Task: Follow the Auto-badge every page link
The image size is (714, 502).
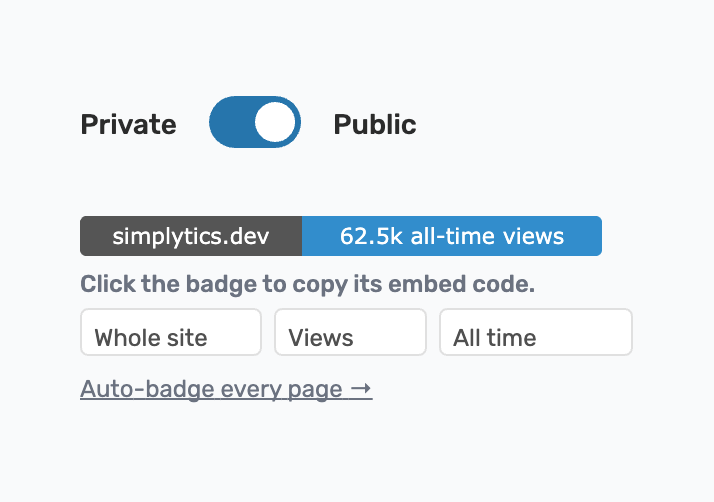Action: coord(226,389)
